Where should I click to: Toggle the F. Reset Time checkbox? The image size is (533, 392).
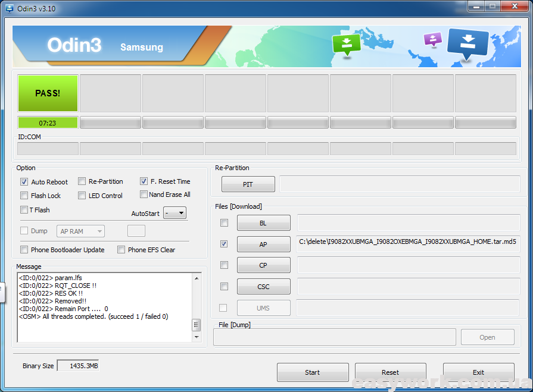click(x=144, y=181)
